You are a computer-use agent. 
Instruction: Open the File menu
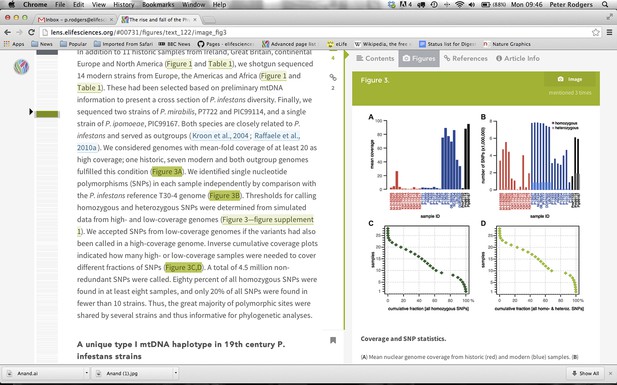pos(60,5)
